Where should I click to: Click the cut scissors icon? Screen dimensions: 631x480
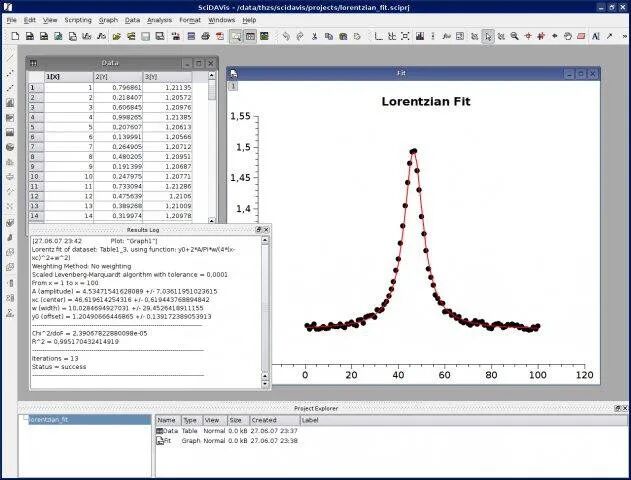[x=314, y=36]
